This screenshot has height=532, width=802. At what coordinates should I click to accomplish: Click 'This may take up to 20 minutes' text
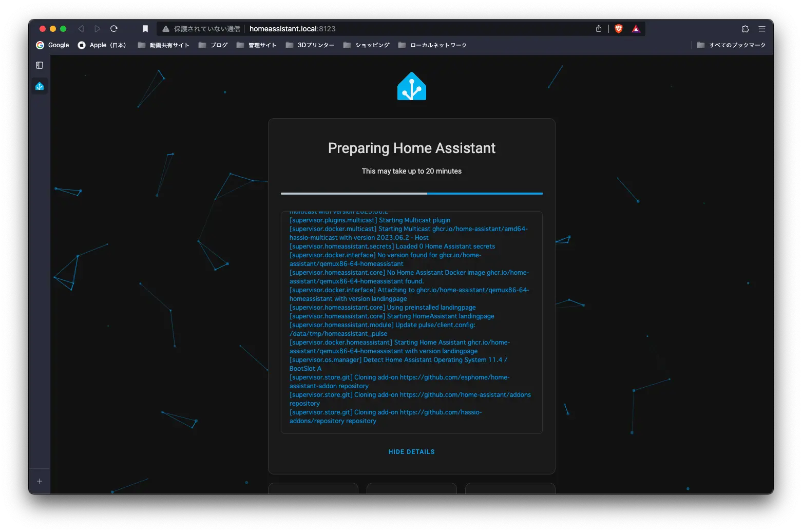coord(412,171)
